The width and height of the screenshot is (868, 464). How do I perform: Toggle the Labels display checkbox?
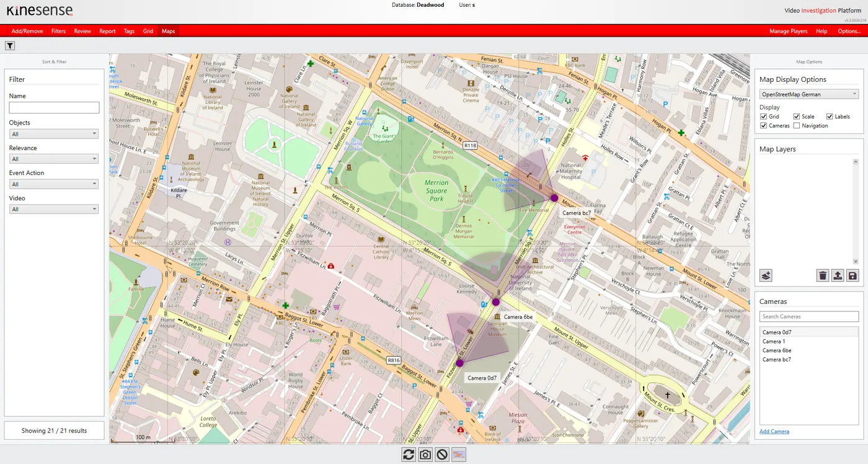[x=830, y=117]
